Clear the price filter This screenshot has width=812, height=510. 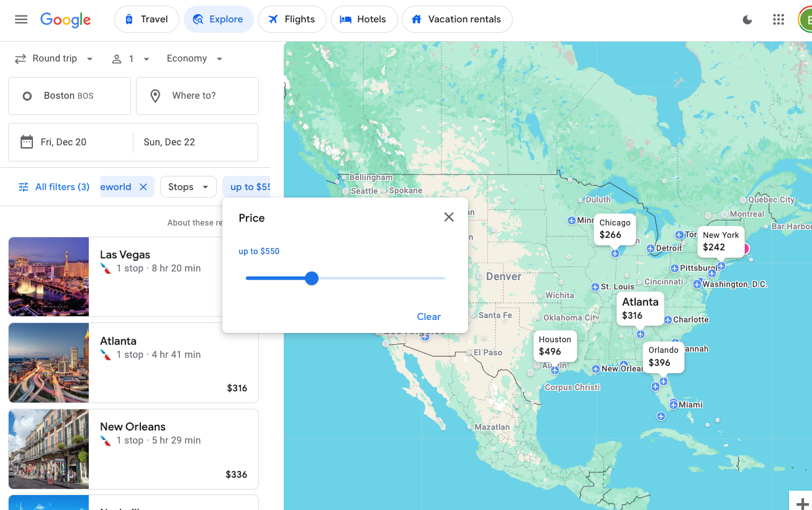[428, 317]
